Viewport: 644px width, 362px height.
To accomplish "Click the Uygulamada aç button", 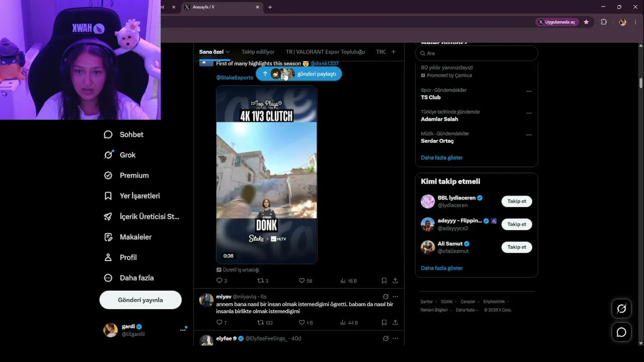I will click(556, 22).
